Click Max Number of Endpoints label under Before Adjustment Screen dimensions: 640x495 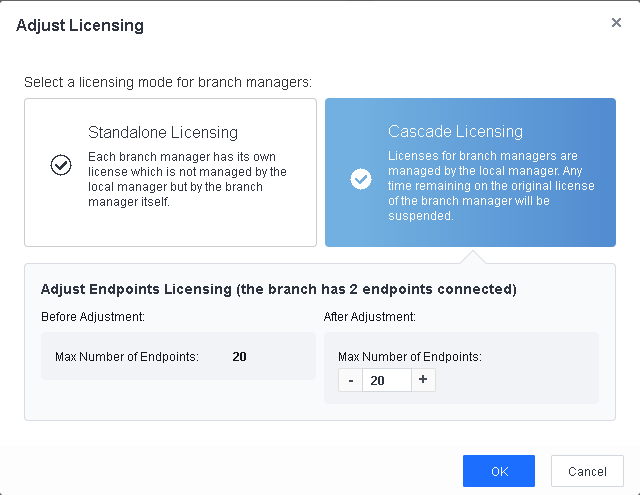click(127, 356)
